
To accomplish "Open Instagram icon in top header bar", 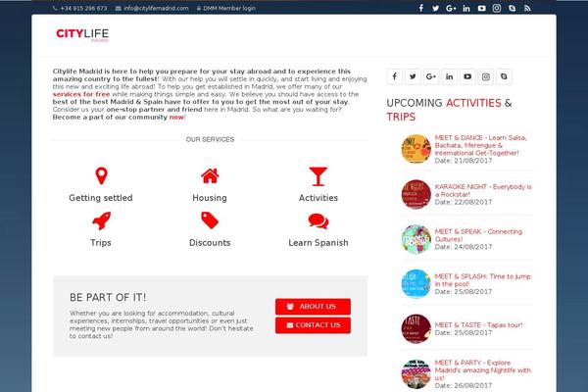I will pyautogui.click(x=497, y=8).
